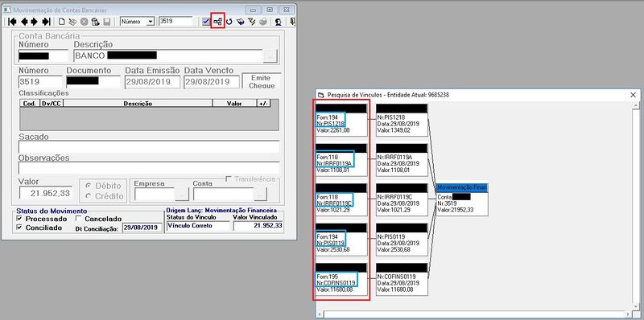Screen dimensions: 644x320
Task: Select the Débito radio button
Action: click(88, 186)
